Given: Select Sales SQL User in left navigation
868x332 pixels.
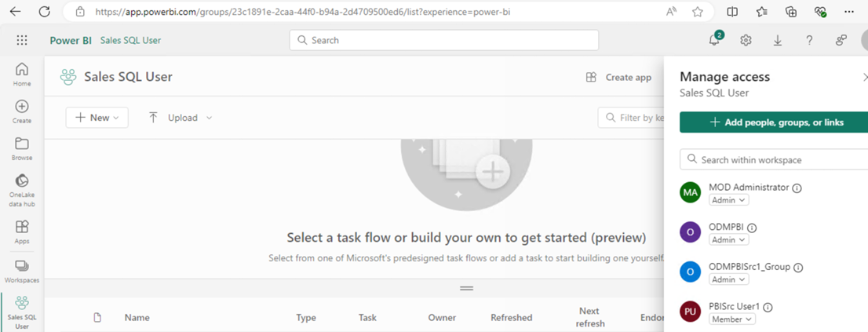Looking at the screenshot, I should [22, 312].
